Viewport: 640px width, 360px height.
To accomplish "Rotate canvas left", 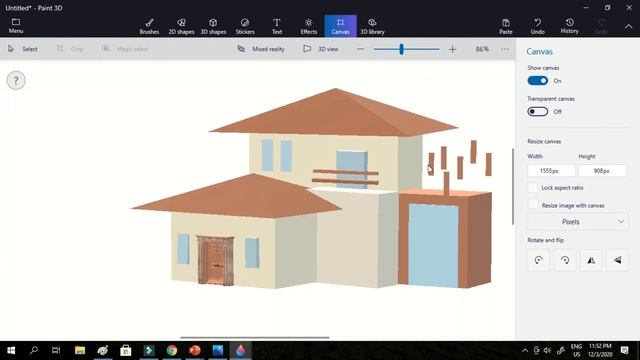I will pyautogui.click(x=539, y=260).
